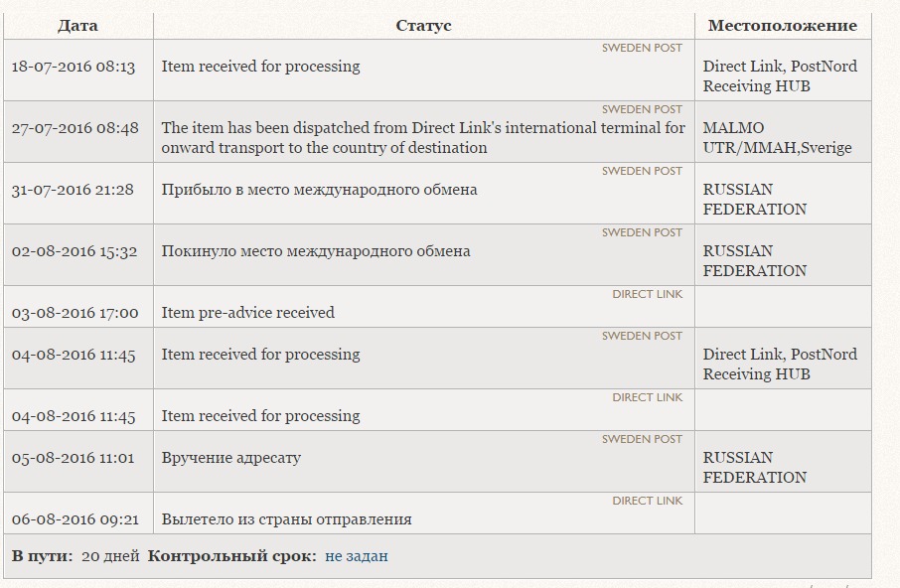Click the date 31-07-2016 21:28
Image resolution: width=900 pixels, height=588 pixels.
(73, 190)
